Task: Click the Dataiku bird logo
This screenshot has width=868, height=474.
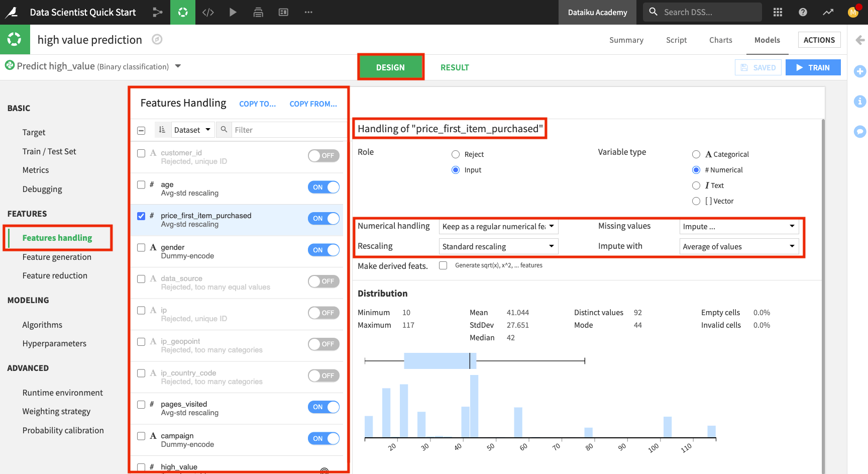Action: (11, 12)
